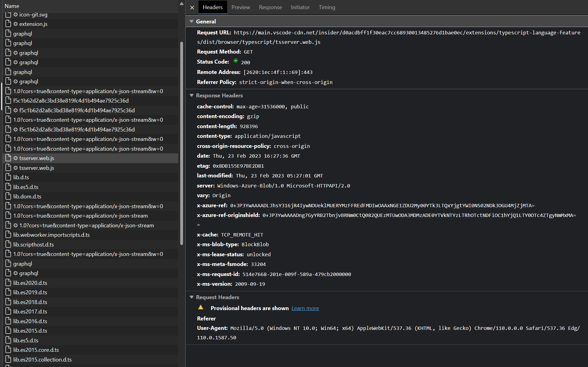
Task: Click the gear icon on icon-git.svg entry
Action: click(x=16, y=14)
